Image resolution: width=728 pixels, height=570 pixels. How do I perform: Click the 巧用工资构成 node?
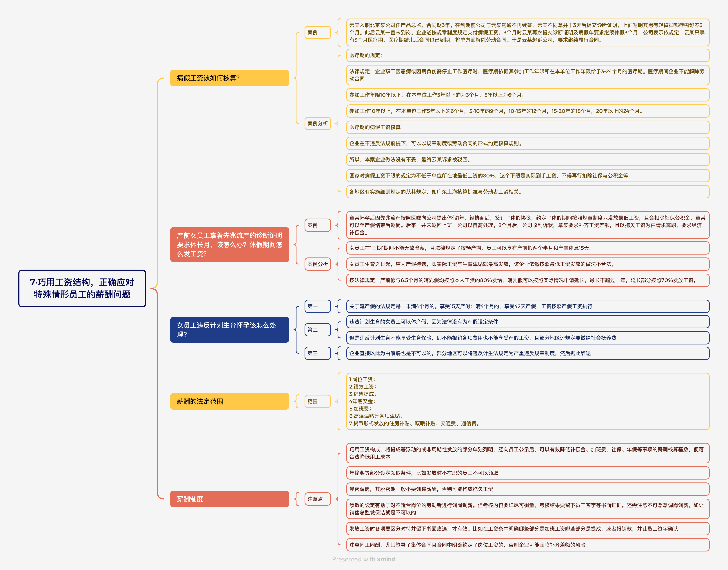tap(528, 453)
